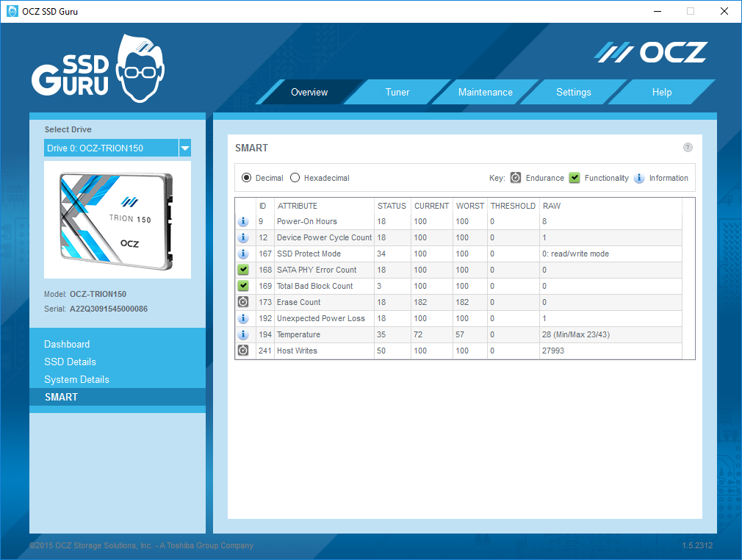This screenshot has height=560, width=742.
Task: Click the STATUS column header
Action: click(392, 206)
